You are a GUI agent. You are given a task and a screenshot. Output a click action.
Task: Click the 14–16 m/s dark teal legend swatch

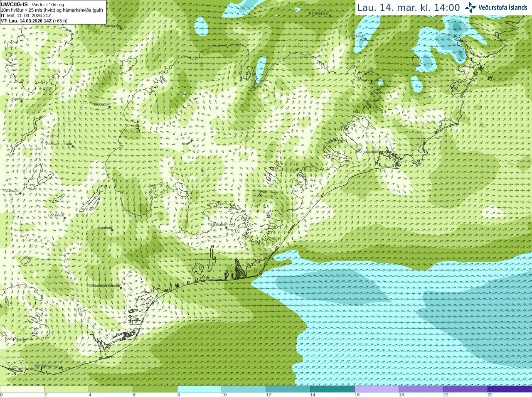click(332, 389)
